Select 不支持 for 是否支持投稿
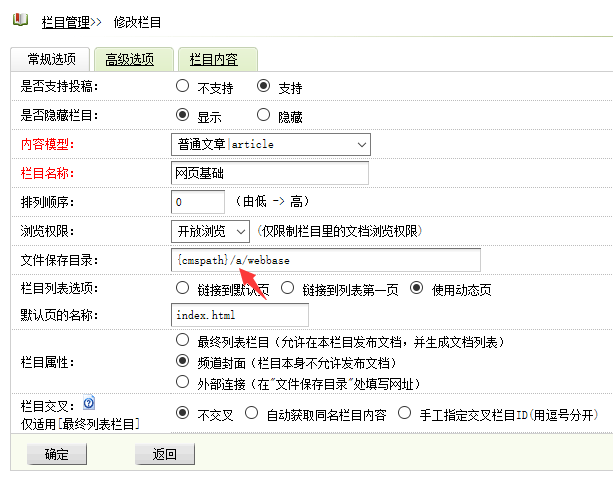This screenshot has width=613, height=483. 182,86
